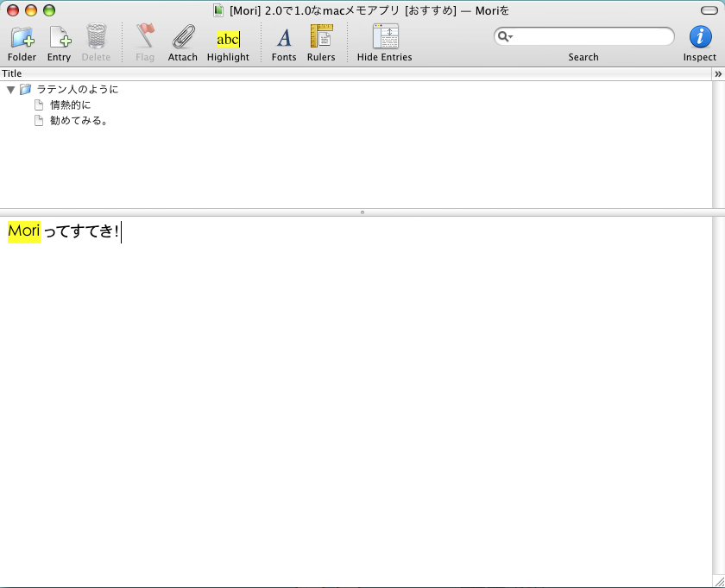Click the Folder toolbar icon
Viewport: 725px width, 588px height.
click(22, 38)
